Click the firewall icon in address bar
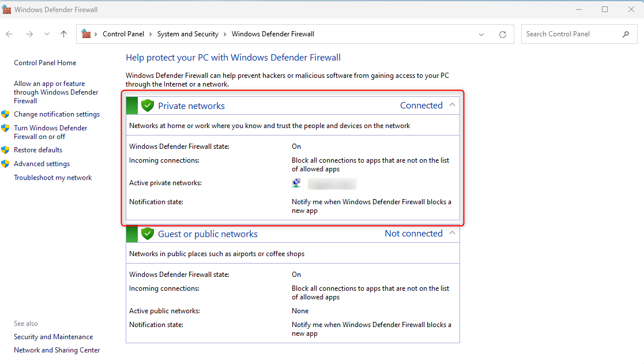 (x=86, y=33)
